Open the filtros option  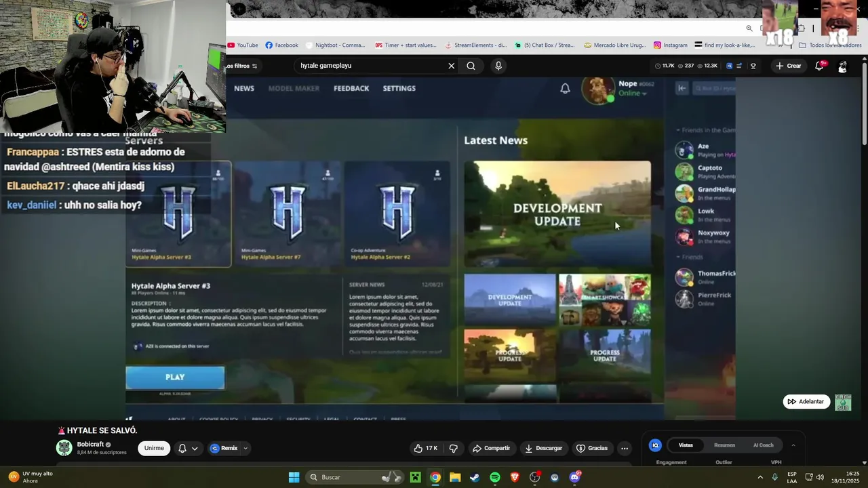pos(243,66)
